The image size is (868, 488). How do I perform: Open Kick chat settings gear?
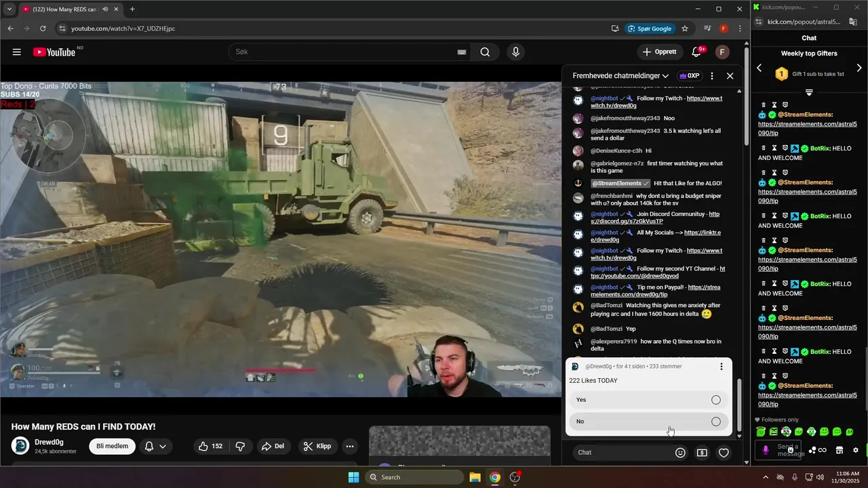pos(856,450)
